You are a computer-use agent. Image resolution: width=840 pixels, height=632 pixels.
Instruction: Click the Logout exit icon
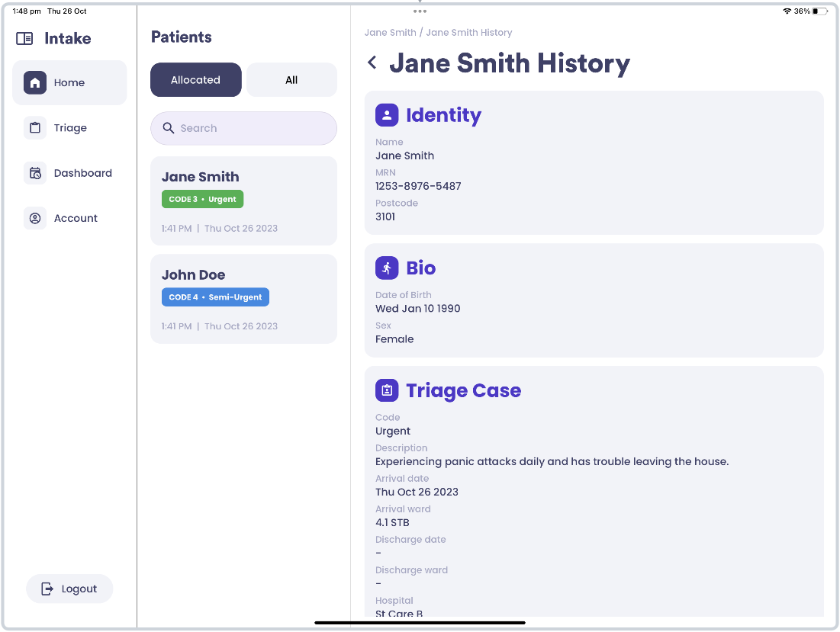(47, 589)
